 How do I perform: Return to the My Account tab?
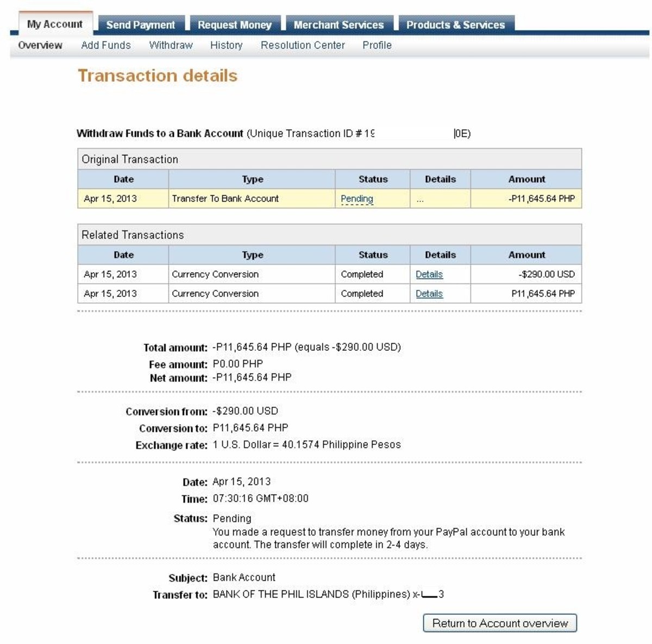(x=55, y=24)
